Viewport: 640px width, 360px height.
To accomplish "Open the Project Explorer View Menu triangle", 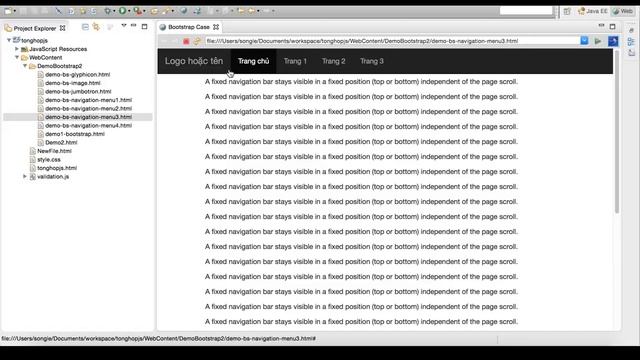I will click(124, 26).
